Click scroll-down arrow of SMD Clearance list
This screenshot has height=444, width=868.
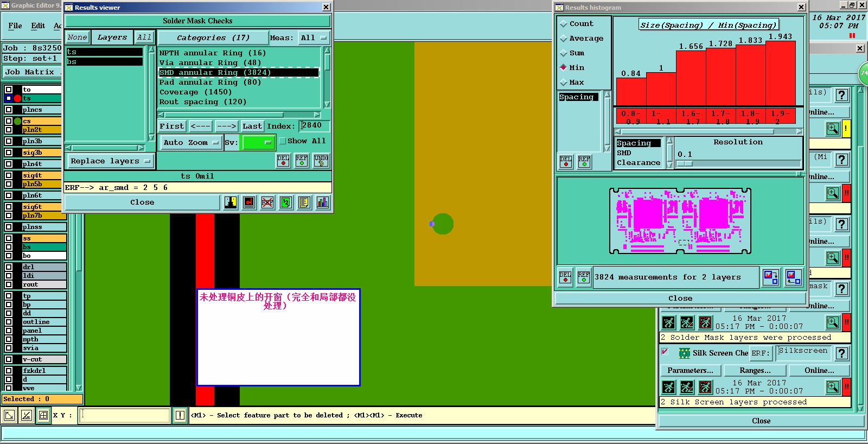(669, 166)
